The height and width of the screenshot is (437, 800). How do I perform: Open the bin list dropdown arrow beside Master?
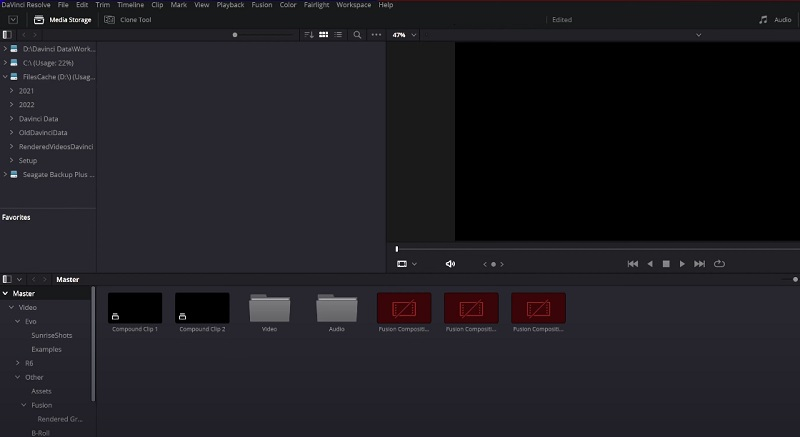point(19,279)
